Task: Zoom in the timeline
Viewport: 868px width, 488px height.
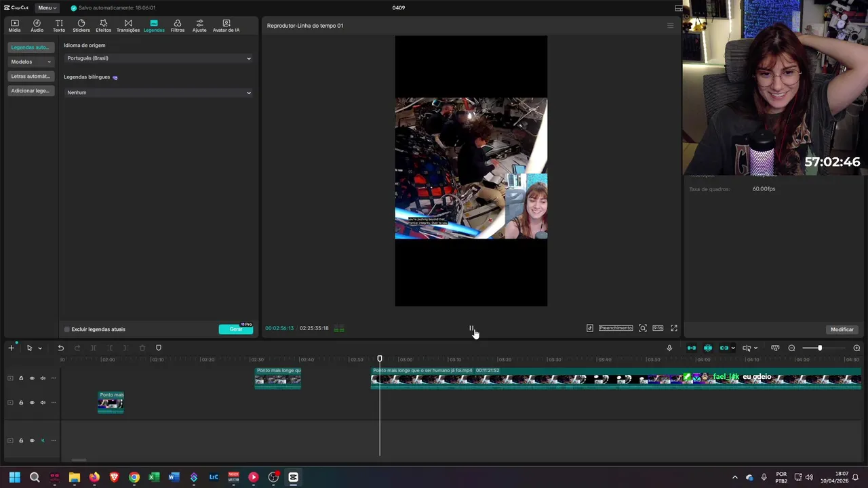Action: [856, 348]
